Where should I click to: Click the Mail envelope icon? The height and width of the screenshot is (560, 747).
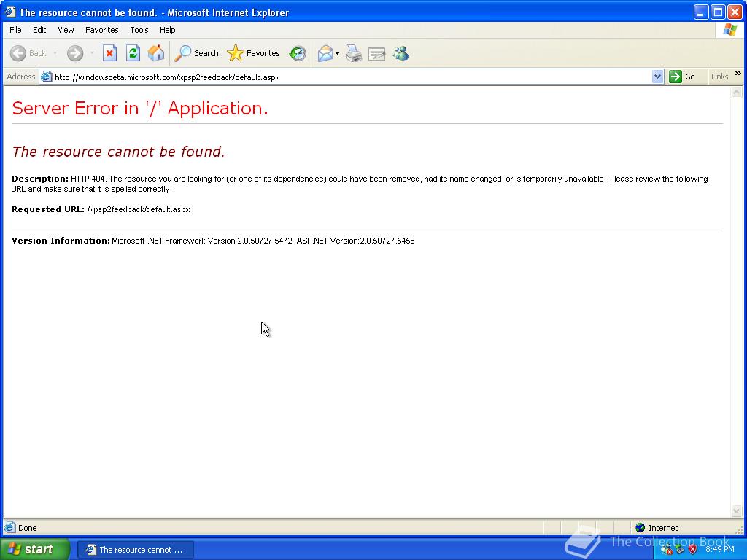point(325,53)
